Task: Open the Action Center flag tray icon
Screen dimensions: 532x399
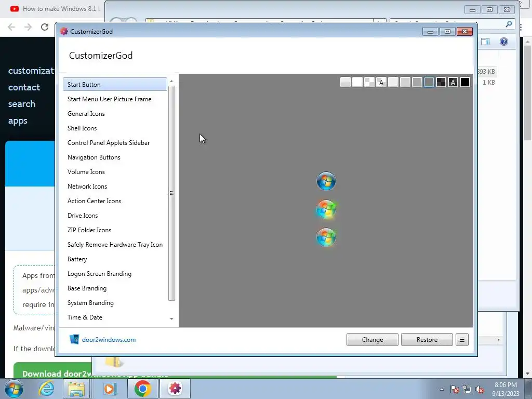Action: coord(455,389)
